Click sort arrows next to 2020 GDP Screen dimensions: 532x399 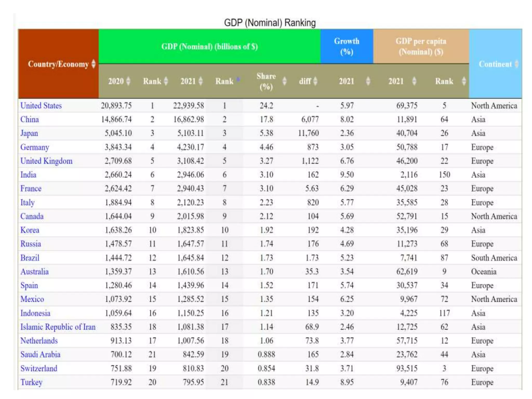pos(128,81)
